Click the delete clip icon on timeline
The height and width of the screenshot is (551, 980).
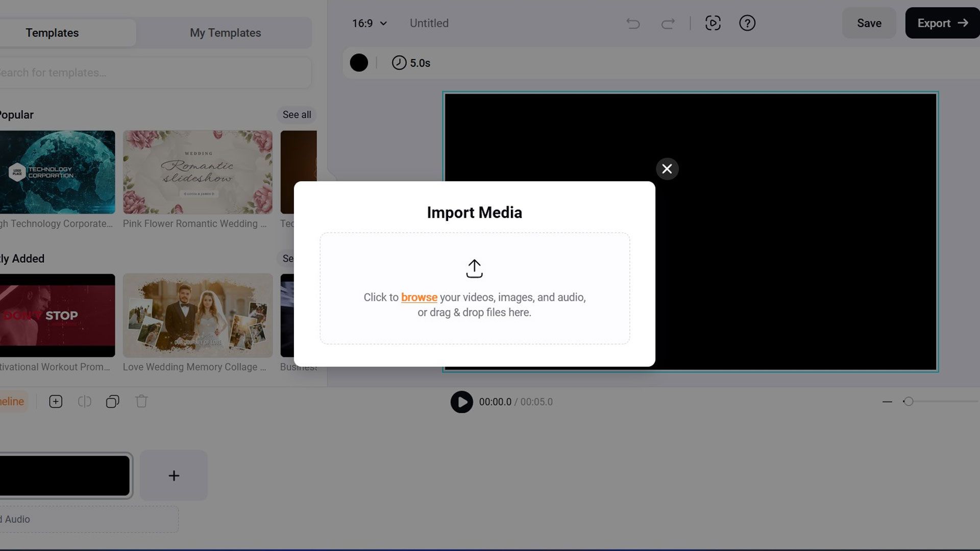[x=141, y=402]
